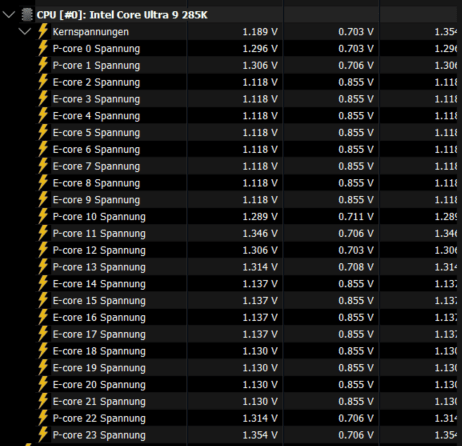Click lightning icon of E-core 9 Spannung

click(43, 199)
